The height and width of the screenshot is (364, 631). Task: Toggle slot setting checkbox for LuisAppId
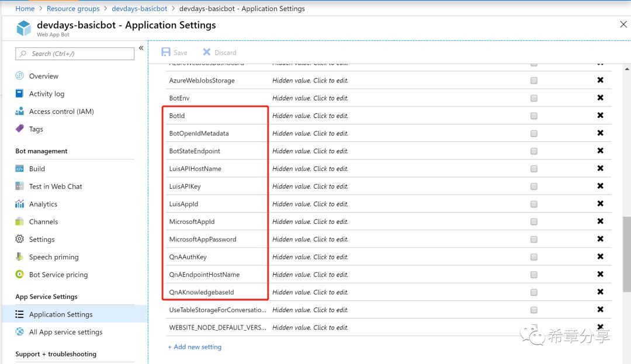(x=533, y=204)
